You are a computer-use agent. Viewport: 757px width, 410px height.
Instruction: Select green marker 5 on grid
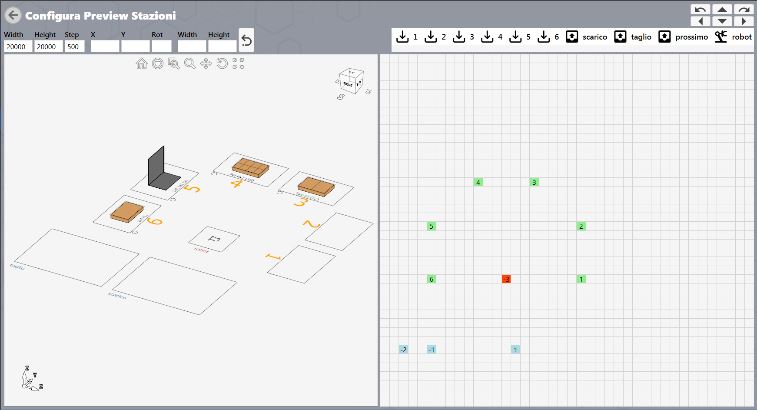pyautogui.click(x=432, y=226)
